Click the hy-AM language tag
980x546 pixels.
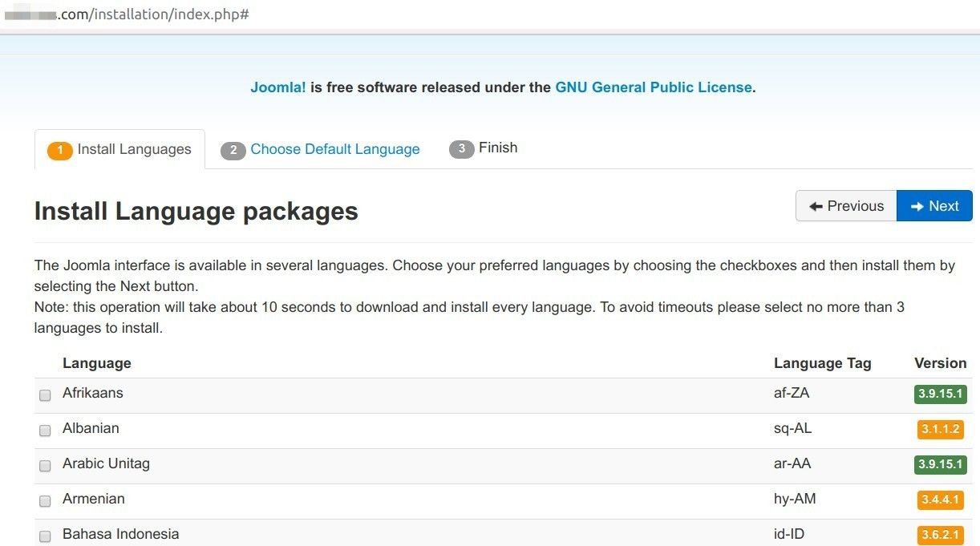point(795,499)
